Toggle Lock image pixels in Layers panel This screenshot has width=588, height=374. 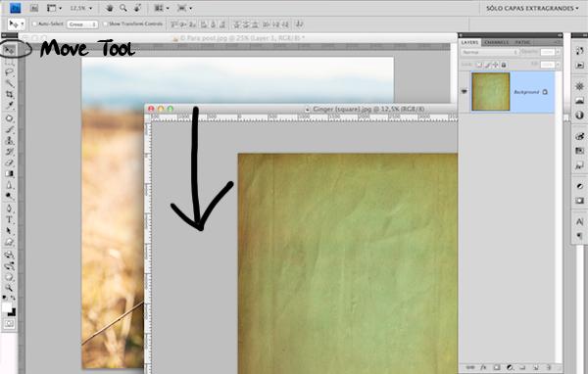[487, 65]
